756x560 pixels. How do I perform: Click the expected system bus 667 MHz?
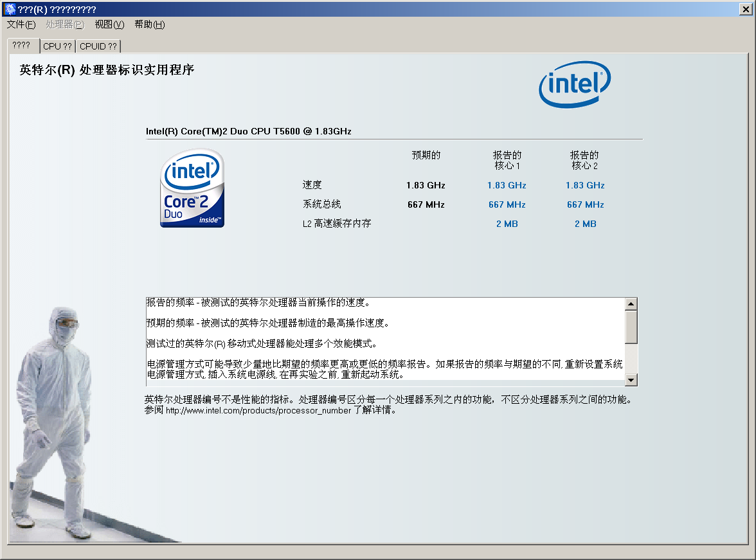[x=426, y=204]
